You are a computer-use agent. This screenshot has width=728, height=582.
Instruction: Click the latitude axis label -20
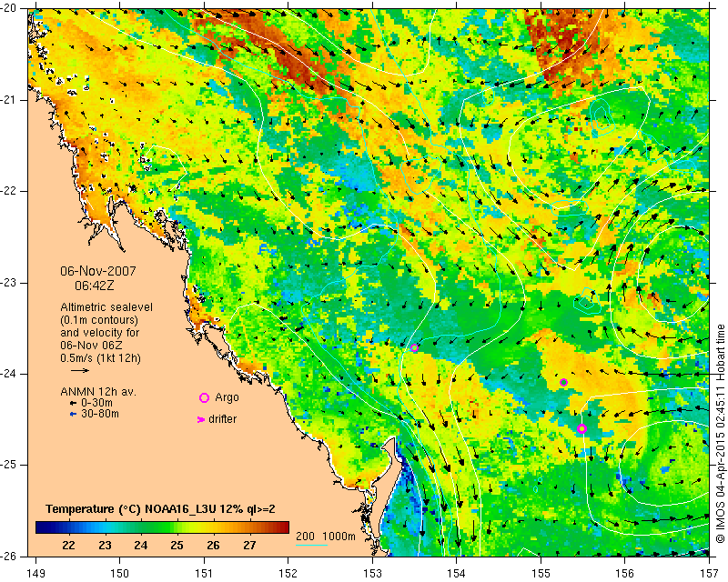click(9, 9)
